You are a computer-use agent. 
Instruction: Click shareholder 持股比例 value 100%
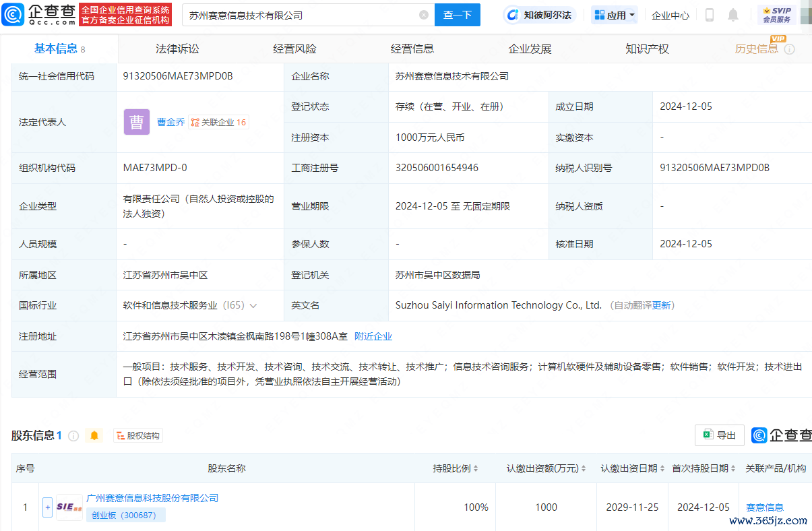coord(476,507)
